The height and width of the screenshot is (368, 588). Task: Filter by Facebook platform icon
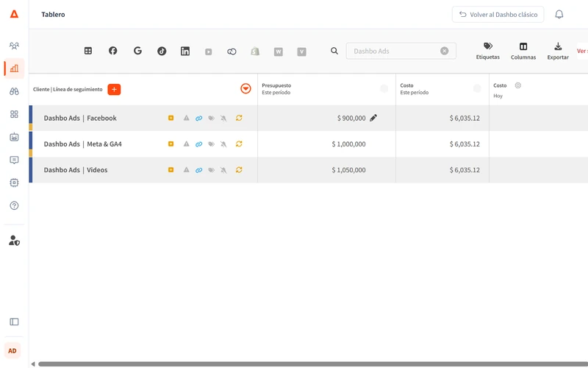point(113,51)
